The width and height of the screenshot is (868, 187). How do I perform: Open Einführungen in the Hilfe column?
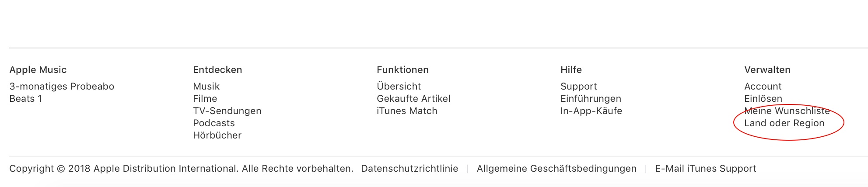coord(591,99)
